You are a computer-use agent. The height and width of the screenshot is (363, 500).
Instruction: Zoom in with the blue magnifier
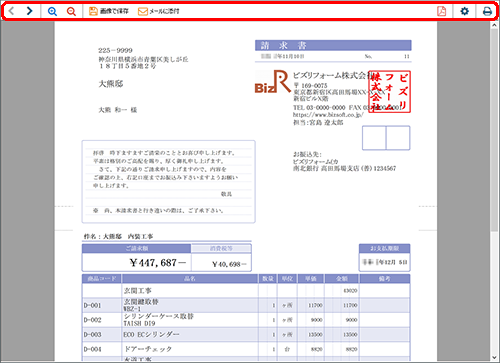coord(52,11)
